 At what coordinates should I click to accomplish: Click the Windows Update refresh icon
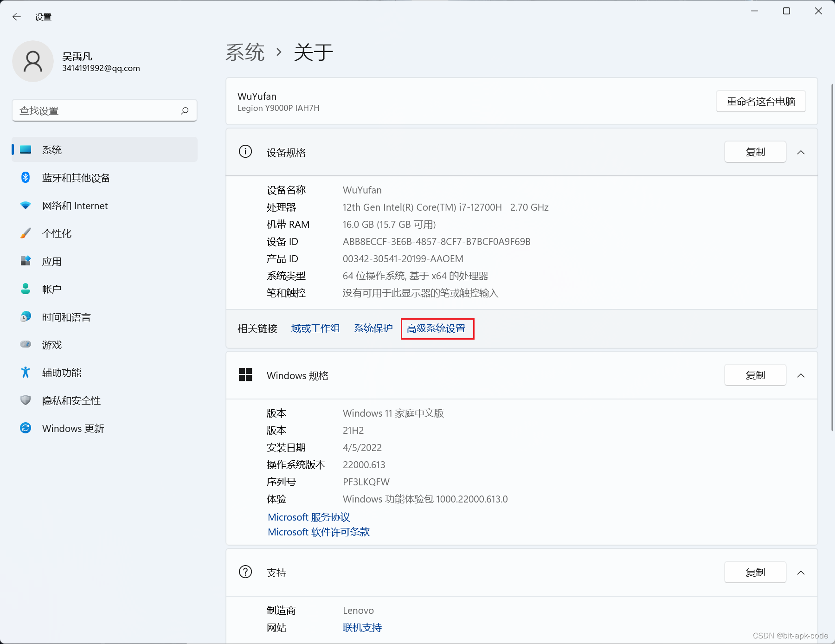click(x=26, y=428)
